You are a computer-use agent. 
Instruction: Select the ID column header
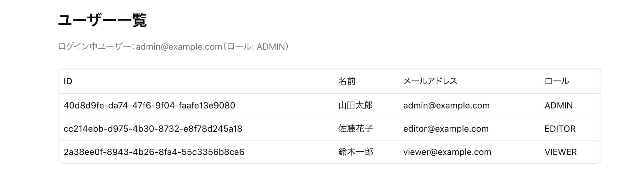click(x=68, y=81)
